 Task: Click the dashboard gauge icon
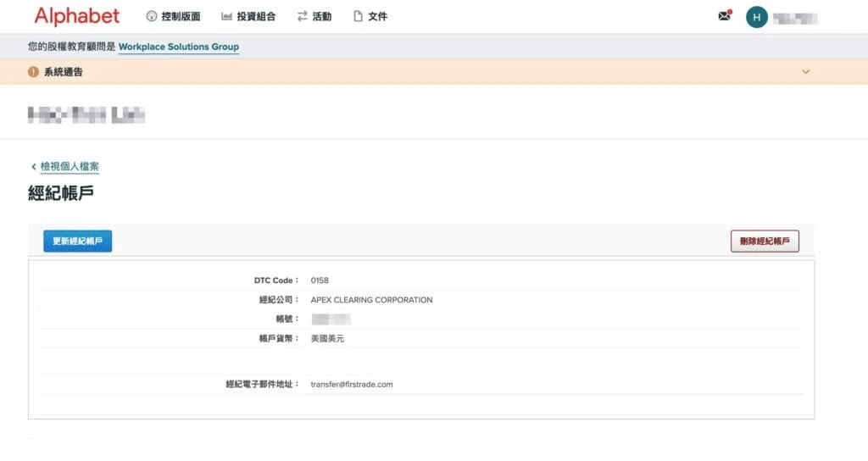point(151,17)
